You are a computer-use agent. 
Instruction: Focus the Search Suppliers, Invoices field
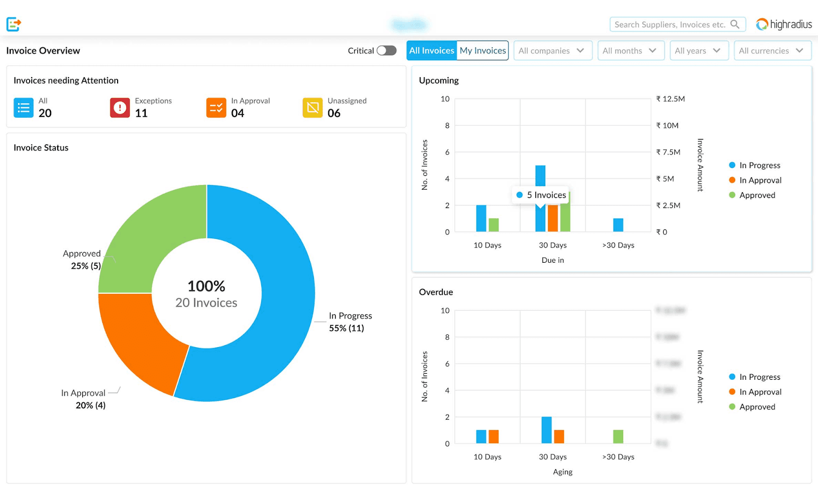[x=677, y=24]
